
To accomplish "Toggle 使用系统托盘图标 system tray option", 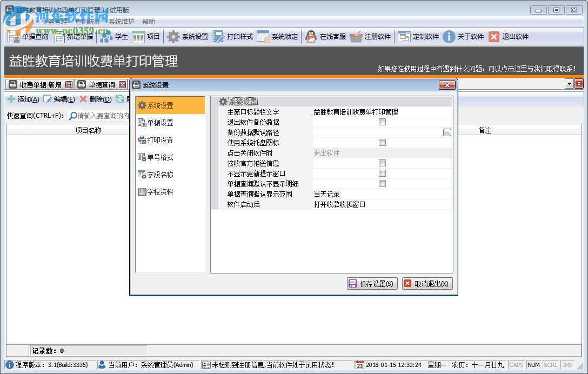I will (x=383, y=143).
